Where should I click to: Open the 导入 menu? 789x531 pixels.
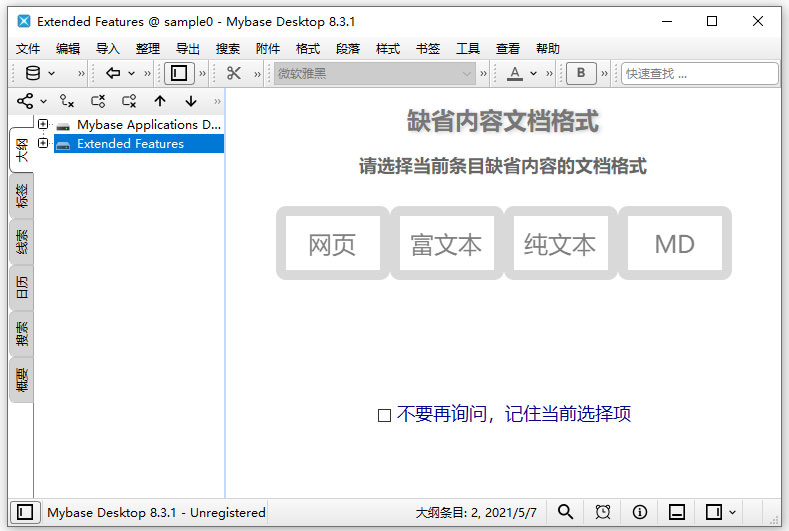point(108,49)
